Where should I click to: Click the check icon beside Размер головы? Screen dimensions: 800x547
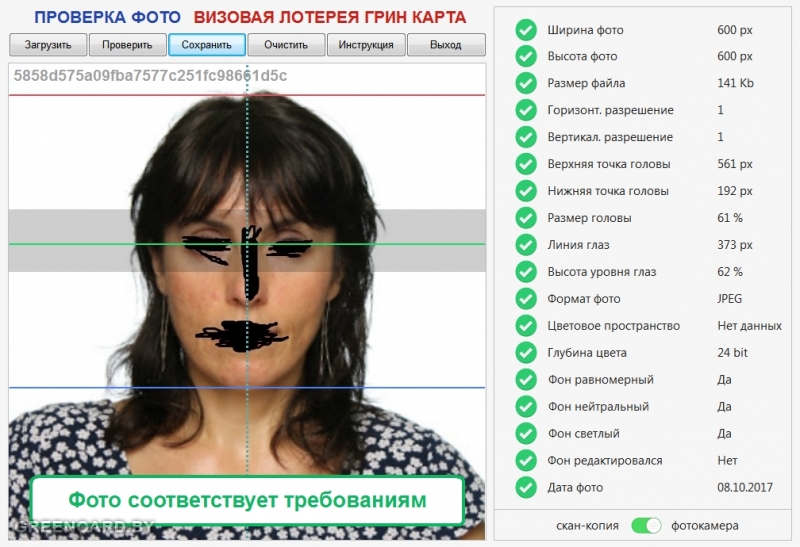[x=526, y=218]
